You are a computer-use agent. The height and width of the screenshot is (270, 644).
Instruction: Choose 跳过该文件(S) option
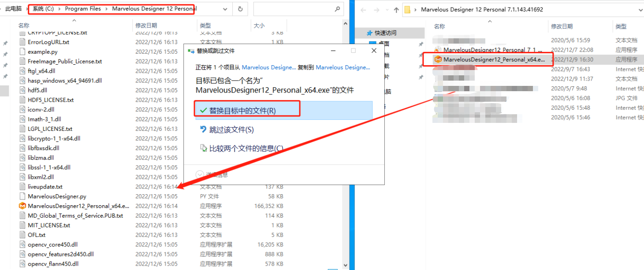(x=231, y=129)
